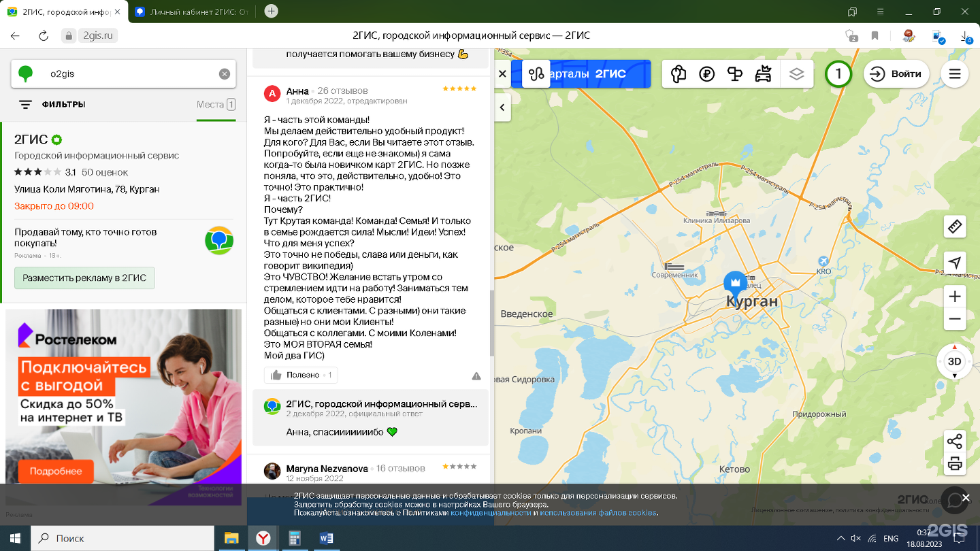Open the map layers icon
This screenshot has height=551, width=980.
point(797,74)
